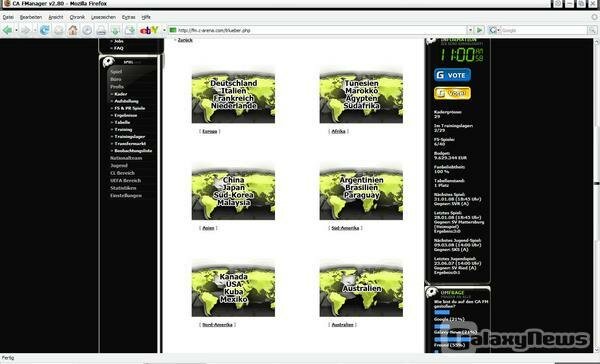Click the Google search engine icon

pos(492,30)
